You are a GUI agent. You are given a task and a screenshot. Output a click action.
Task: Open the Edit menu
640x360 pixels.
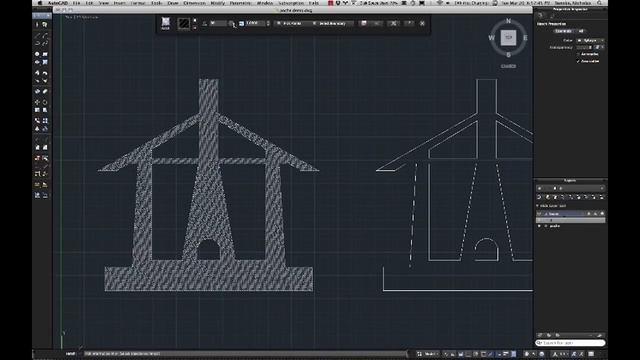pos(89,3)
